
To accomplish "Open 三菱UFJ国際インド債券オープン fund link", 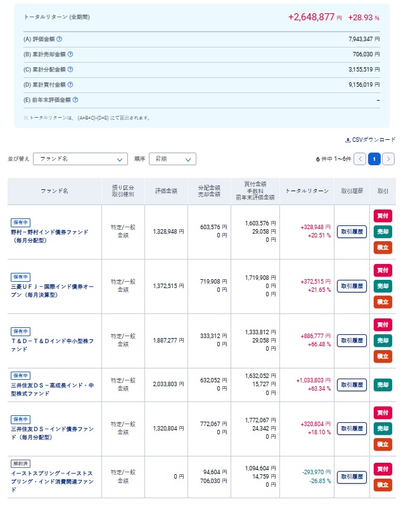I will click(53, 291).
